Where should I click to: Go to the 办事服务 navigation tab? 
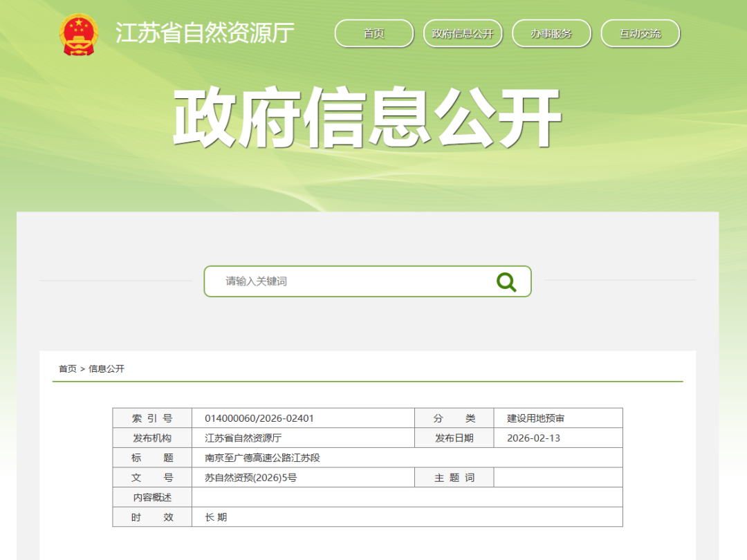tap(551, 33)
